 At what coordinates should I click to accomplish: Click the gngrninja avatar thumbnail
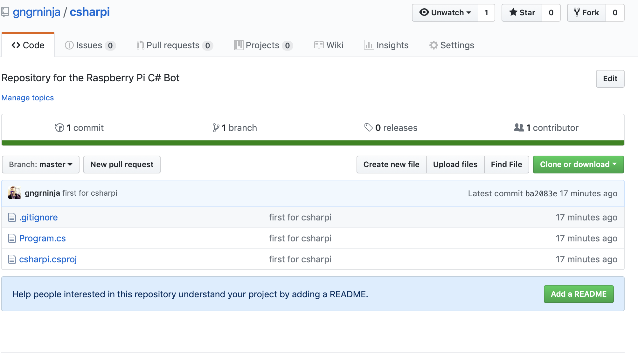(x=14, y=193)
